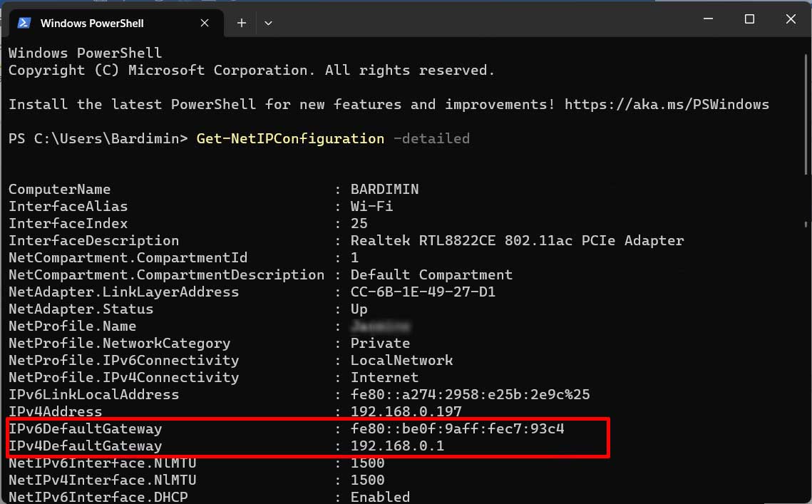Open a new tab with the plus icon
812x504 pixels.
(242, 23)
